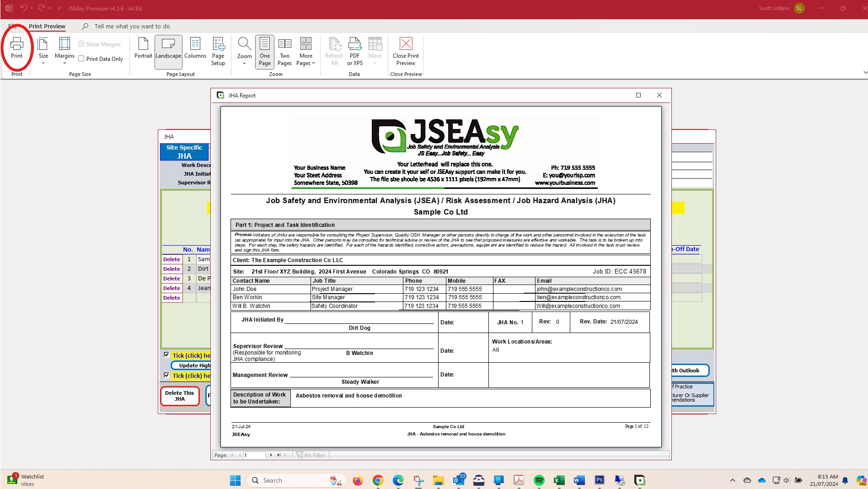Switch page orientation to Portrait
Image resolution: width=868 pixels, height=489 pixels.
[143, 50]
